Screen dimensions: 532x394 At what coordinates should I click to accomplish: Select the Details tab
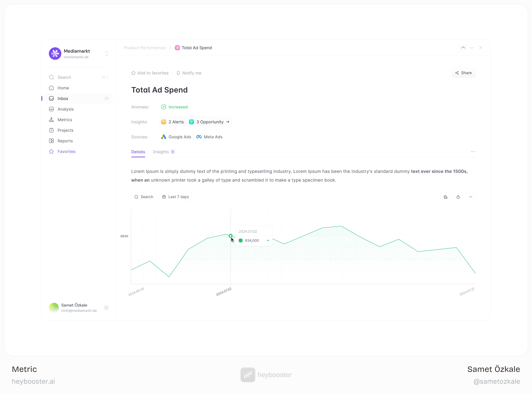(138, 152)
